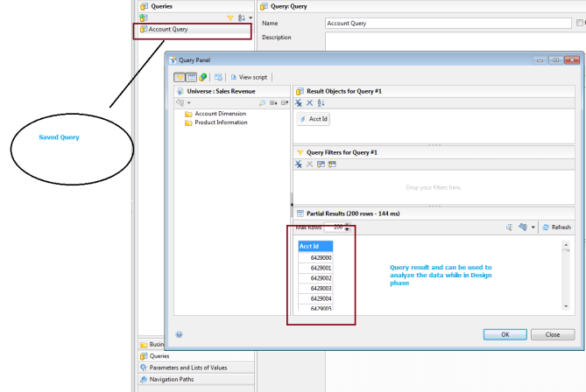Click the delete X icon in Query Filters toolbar
This screenshot has width=586, height=392.
point(309,164)
